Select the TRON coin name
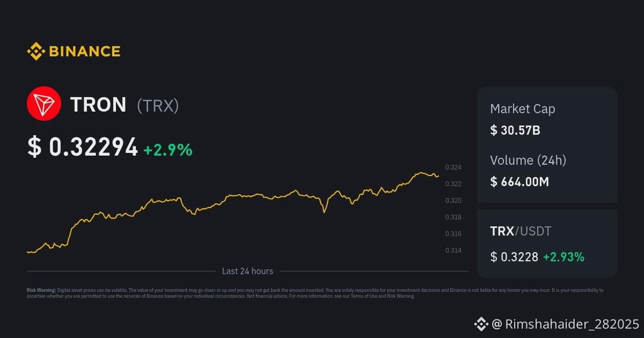 click(98, 105)
